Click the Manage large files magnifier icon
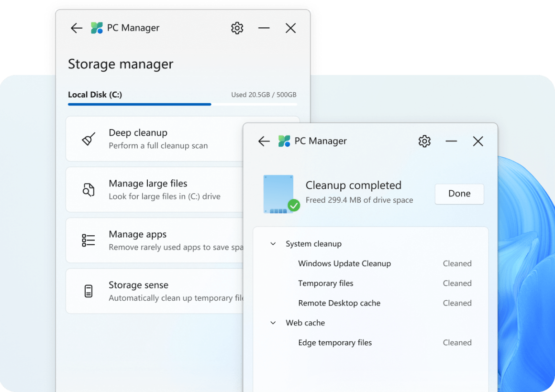Screen dimensions: 555x392 [x=88, y=189]
